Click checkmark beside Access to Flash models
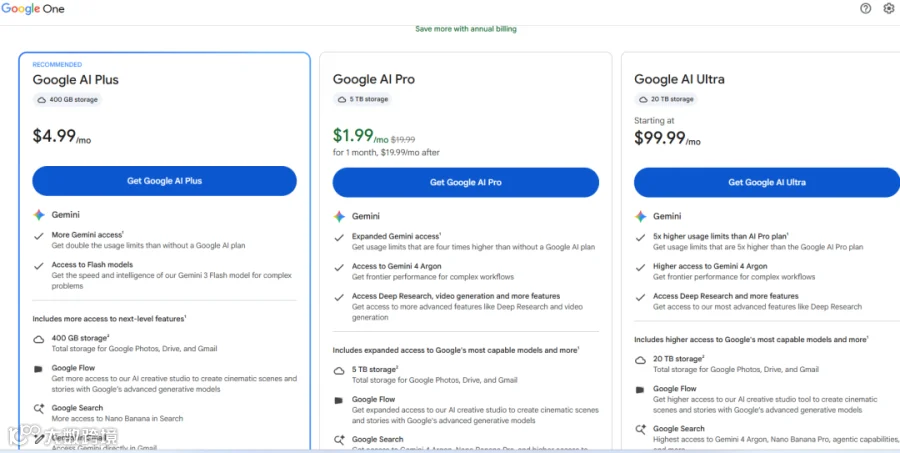Viewport: 900px width, 453px height. point(38,266)
